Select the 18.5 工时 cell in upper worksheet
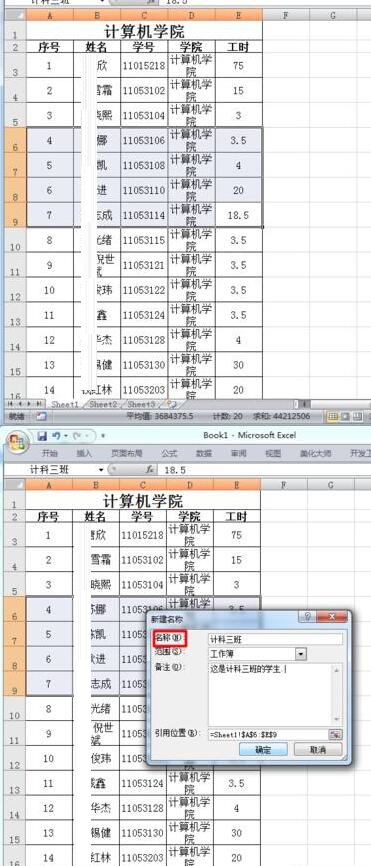The image size is (371, 866). pyautogui.click(x=238, y=215)
